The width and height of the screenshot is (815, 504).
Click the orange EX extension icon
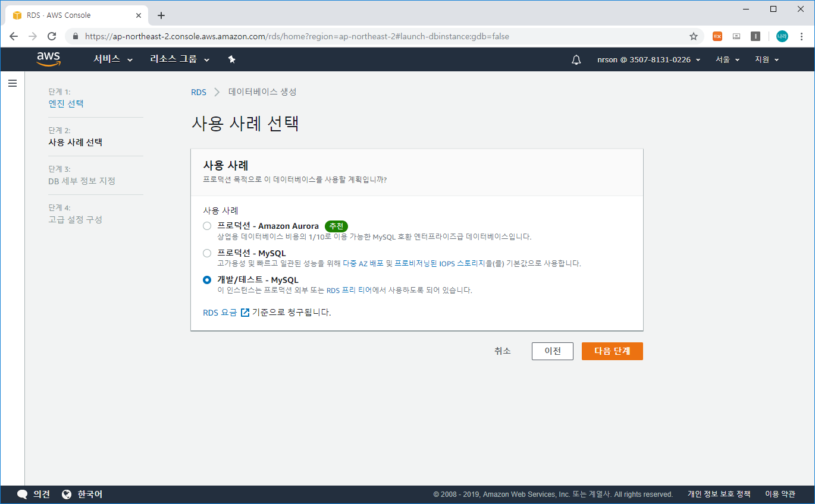[x=717, y=36]
